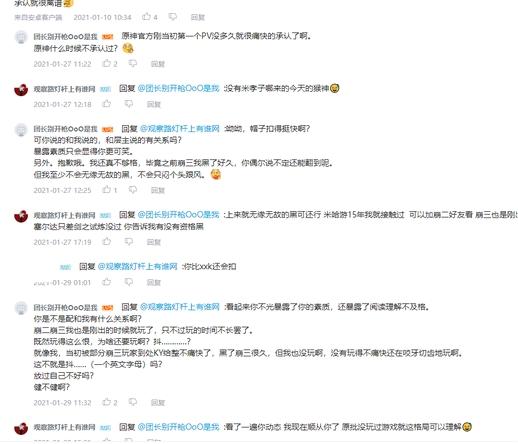Reply to the comment dated 2021-01-27 11:22
The height and width of the screenshot is (444, 518).
pos(158,64)
